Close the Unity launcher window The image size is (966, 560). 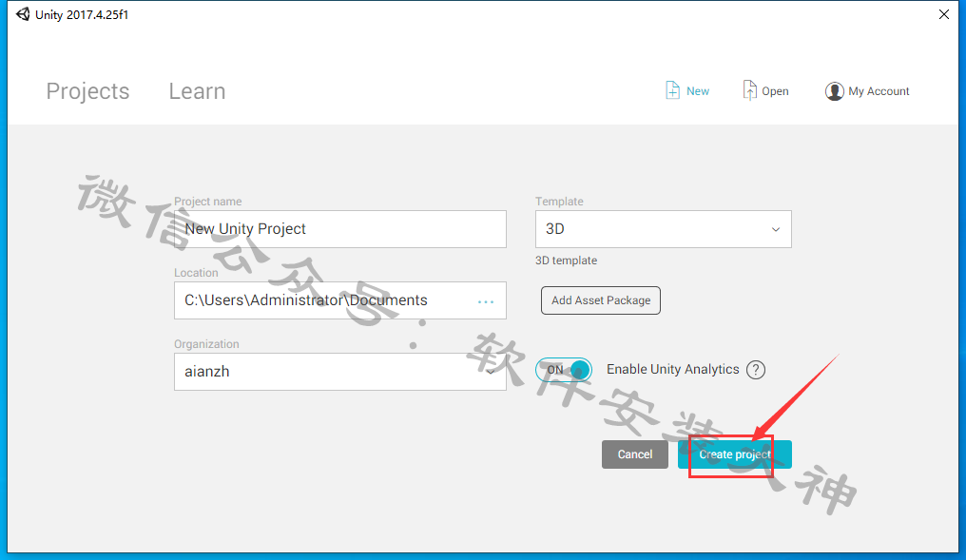click(x=944, y=14)
